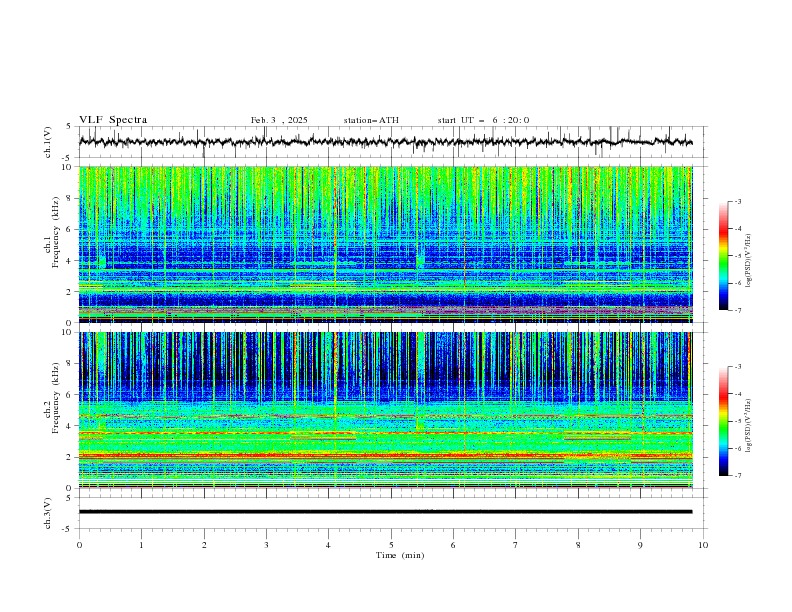Screen dimensions: 792x612
Task: Click the '3' tick on the time axis
Action: tap(266, 545)
